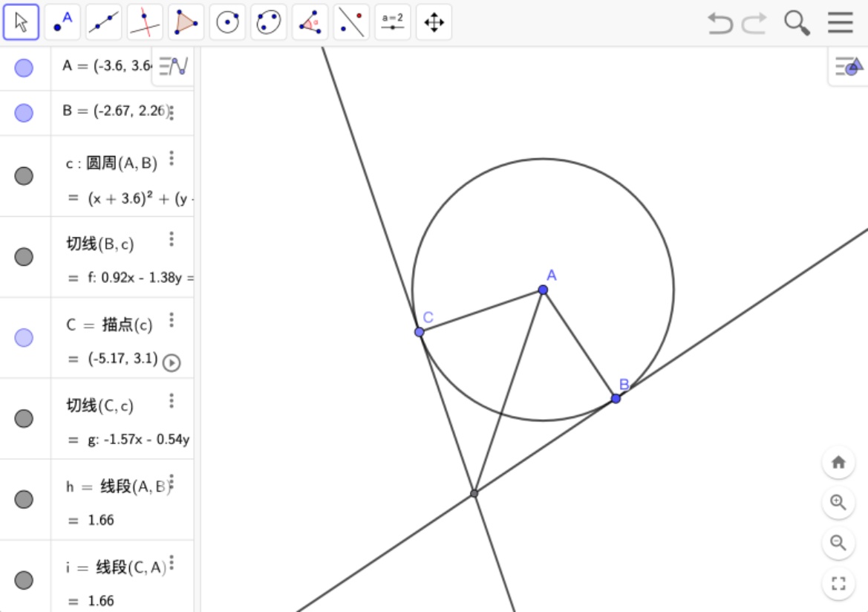This screenshot has height=612, width=868.
Task: Click the home button to reset view
Action: [838, 463]
